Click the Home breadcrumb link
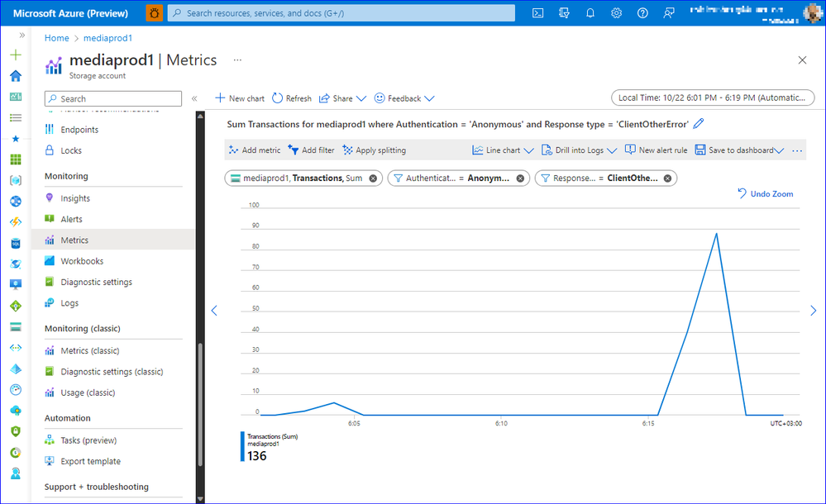Screen dimensions: 826x504 [x=57, y=38]
